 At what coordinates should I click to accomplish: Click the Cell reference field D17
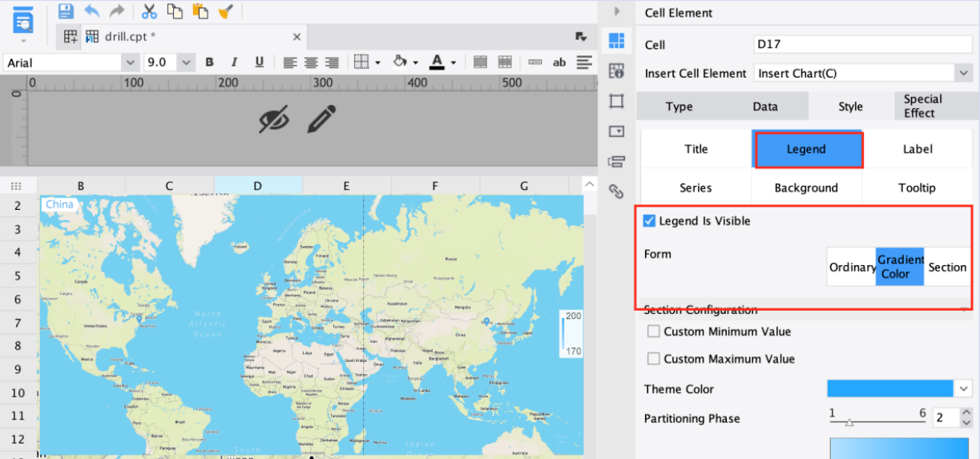click(x=864, y=45)
